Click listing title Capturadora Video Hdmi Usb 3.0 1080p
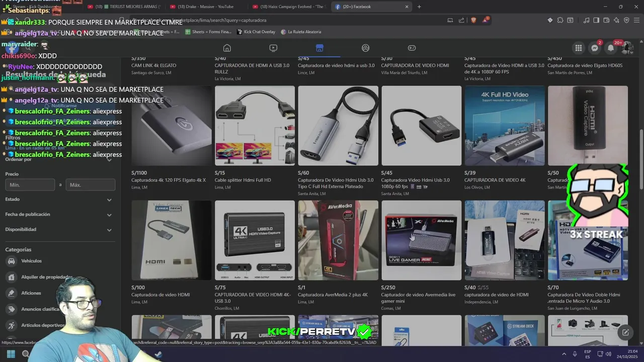This screenshot has height=362, width=644. [x=416, y=183]
